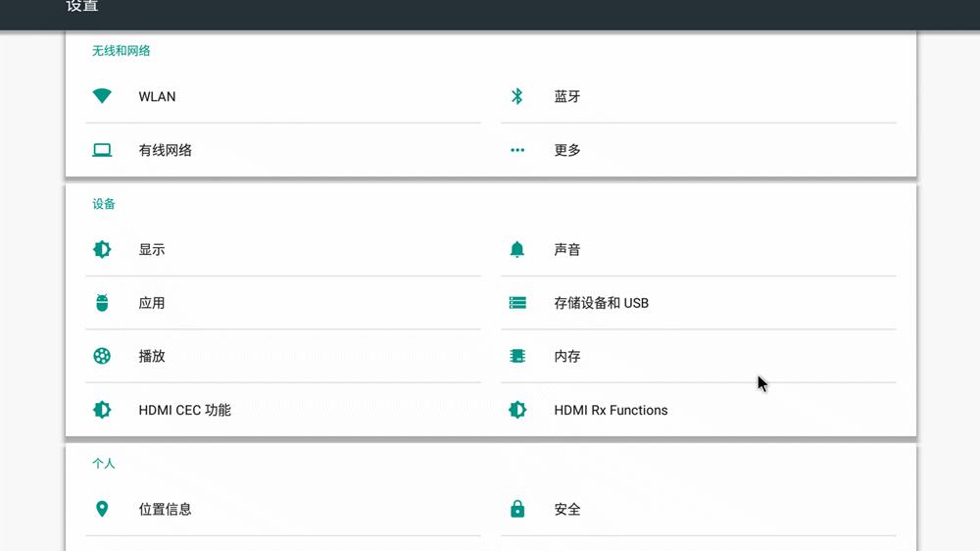The height and width of the screenshot is (551, 980).
Task: Click the 设备 section header
Action: coord(104,204)
